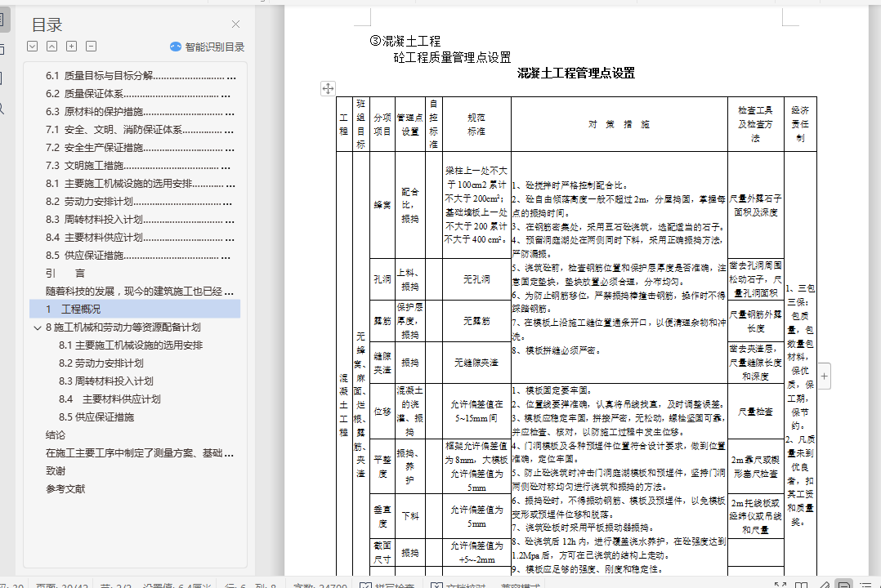The image size is (881, 588).
Task: Click the minus box icon under 目录
Action: point(91,46)
